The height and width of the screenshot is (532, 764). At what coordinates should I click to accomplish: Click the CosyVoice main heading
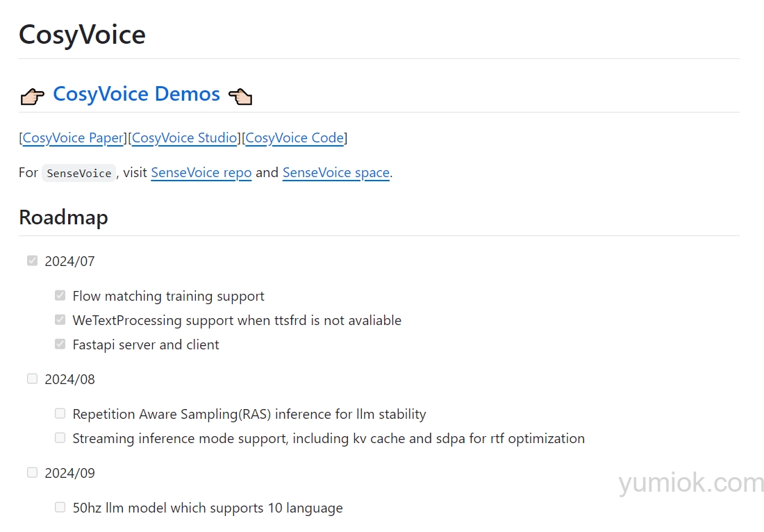[x=82, y=34]
